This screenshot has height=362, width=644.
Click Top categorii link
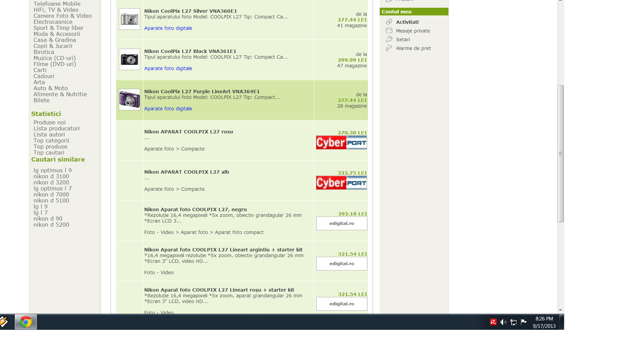pos(51,140)
